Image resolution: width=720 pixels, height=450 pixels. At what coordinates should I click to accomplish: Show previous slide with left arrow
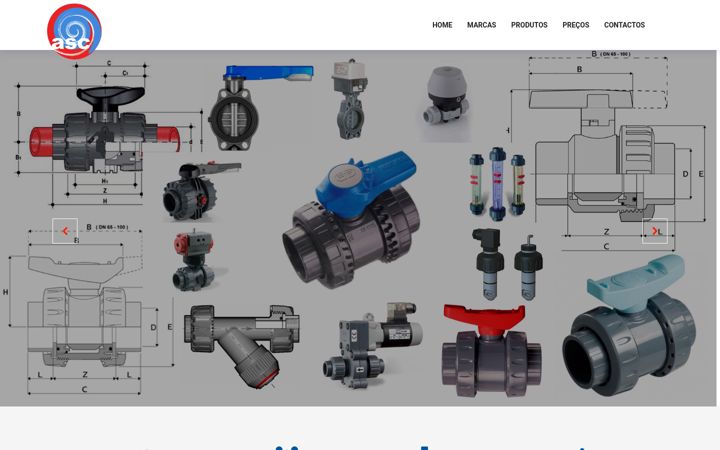65,231
